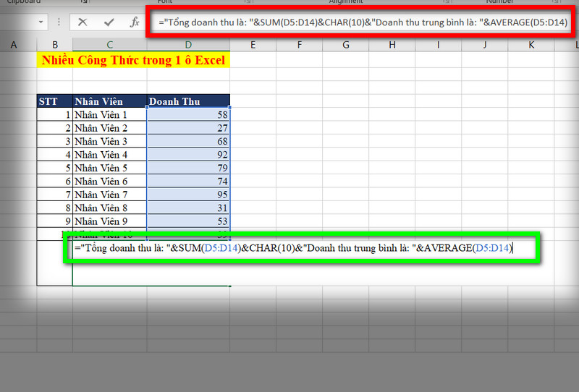This screenshot has width=579, height=392.
Task: Select column I header
Action: coord(439,45)
